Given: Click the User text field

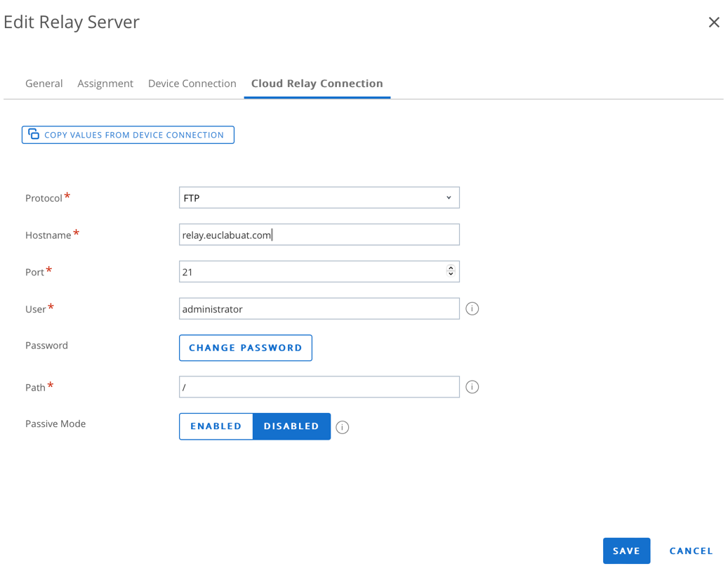Looking at the screenshot, I should [x=319, y=309].
